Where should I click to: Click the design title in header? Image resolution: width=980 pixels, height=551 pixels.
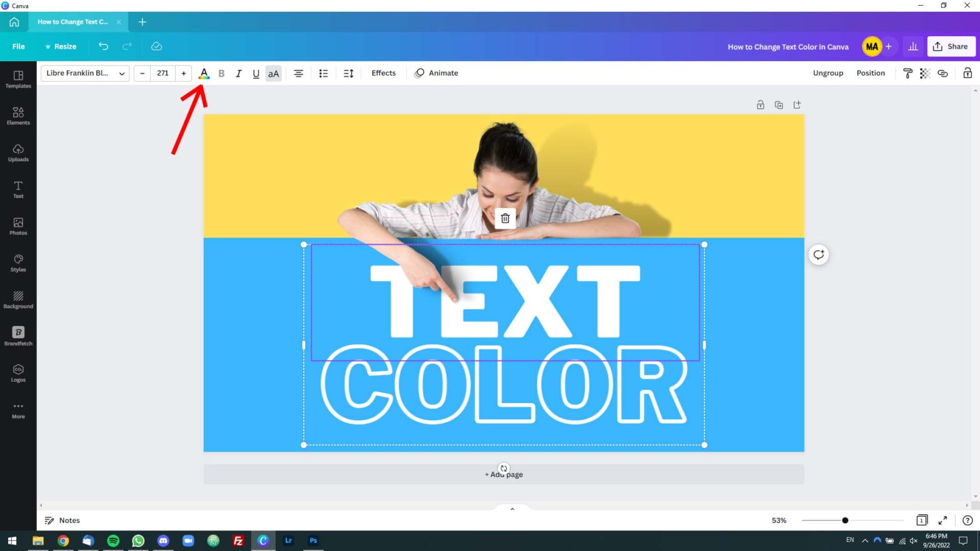point(788,47)
